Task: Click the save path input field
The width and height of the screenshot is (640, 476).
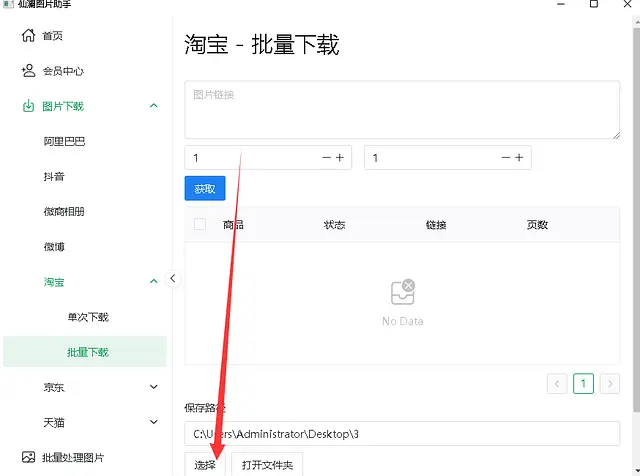Action: [x=402, y=434]
